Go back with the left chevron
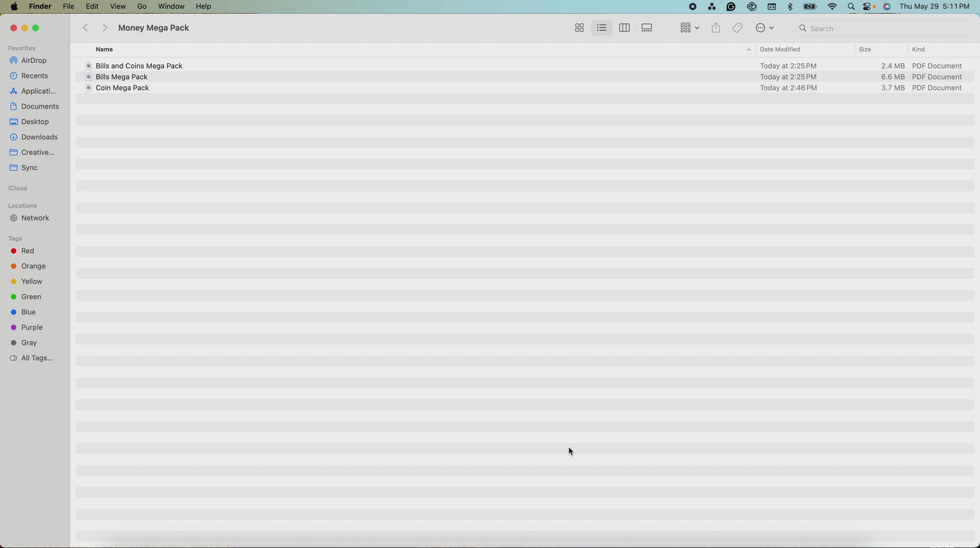This screenshot has height=548, width=980. (86, 28)
